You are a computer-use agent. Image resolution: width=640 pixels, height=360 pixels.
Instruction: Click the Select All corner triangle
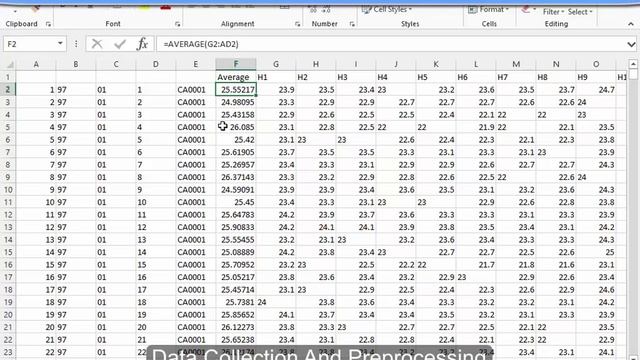coord(9,64)
